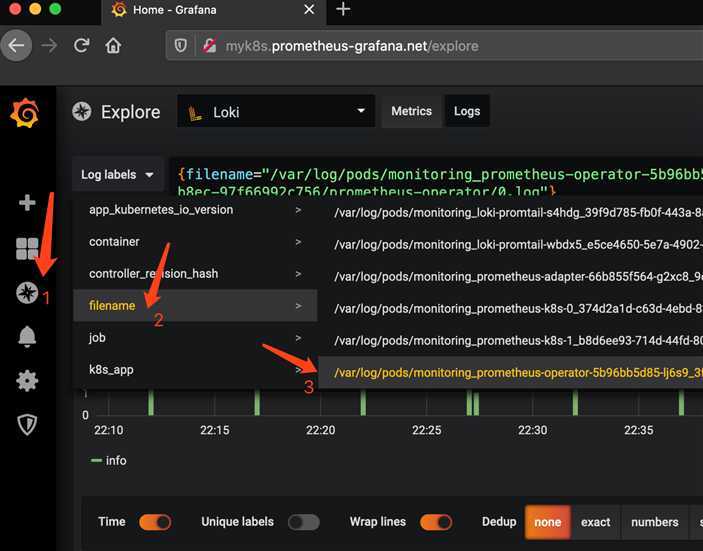Select prometheus-k8s-1 log filename
The width and height of the screenshot is (703, 551).
pos(511,341)
